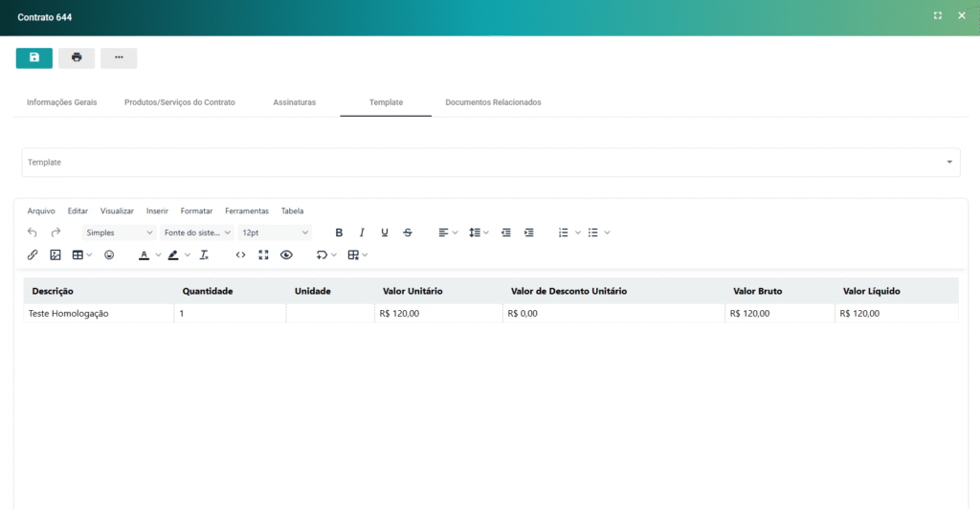The height and width of the screenshot is (509, 980).
Task: Switch to the Assinaturas tab
Action: [x=294, y=102]
